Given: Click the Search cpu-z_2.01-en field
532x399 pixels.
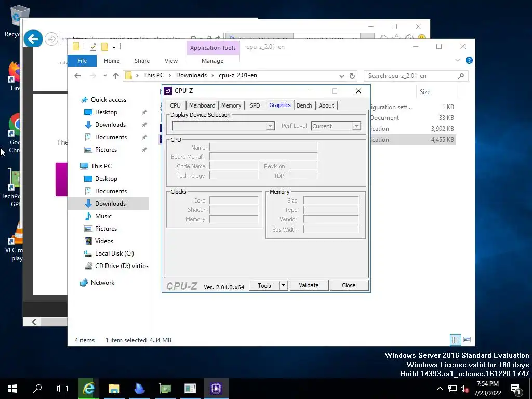Looking at the screenshot, I should pyautogui.click(x=416, y=76).
